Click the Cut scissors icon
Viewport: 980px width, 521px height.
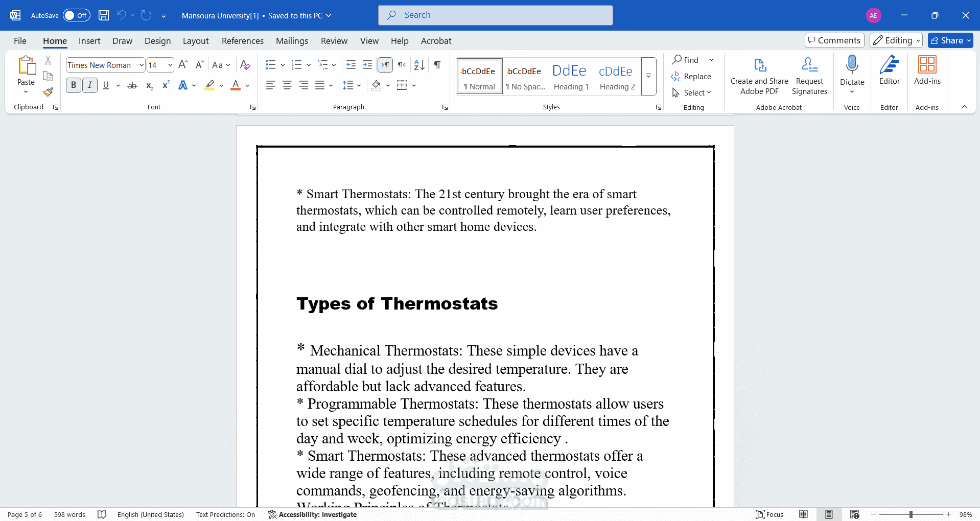(x=48, y=60)
